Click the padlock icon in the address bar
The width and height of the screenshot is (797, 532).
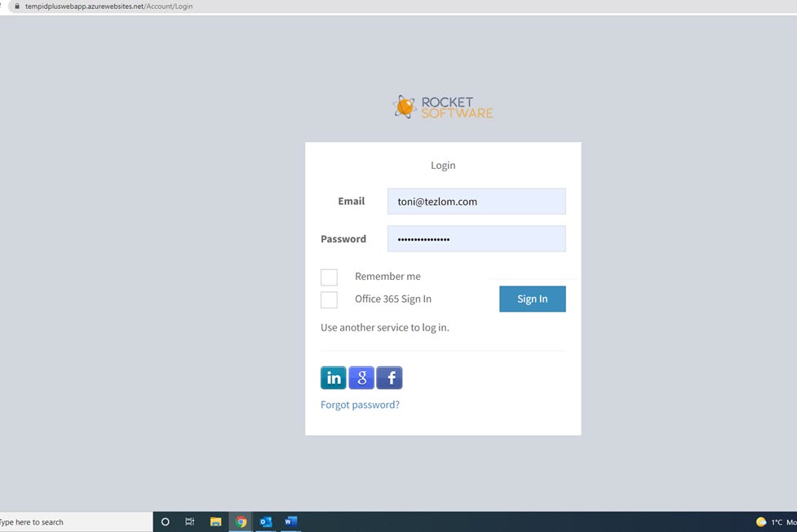(x=16, y=7)
